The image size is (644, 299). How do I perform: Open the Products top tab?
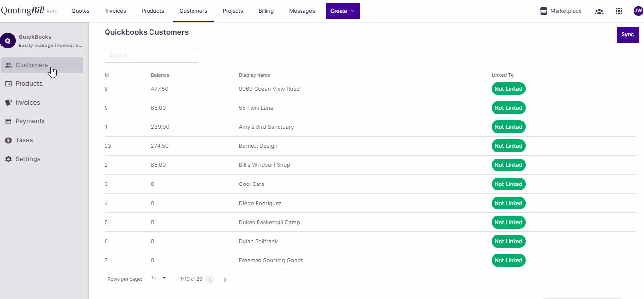point(153,11)
